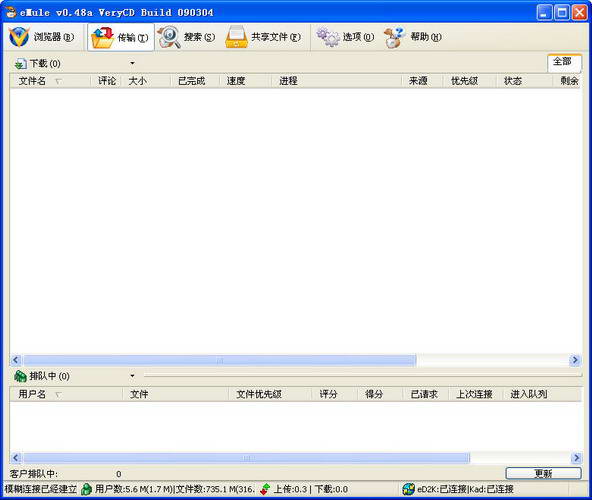Sort downloads by 来源 column
Viewport: 592px width, 500px height.
[422, 81]
